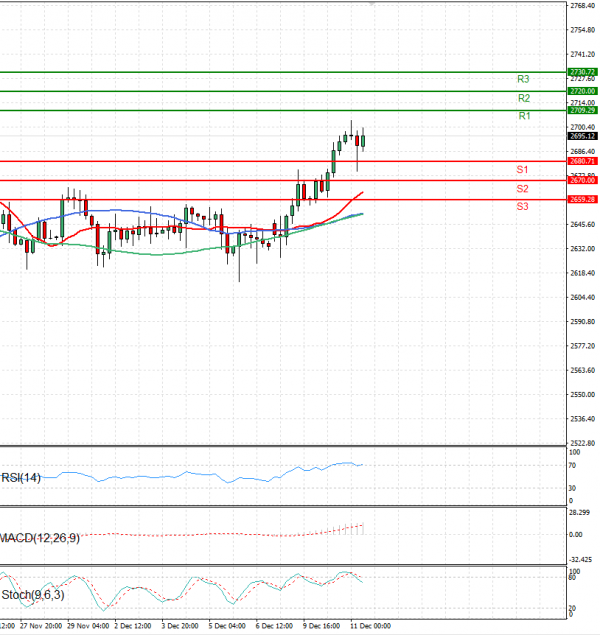
Task: Click the R1 resistance label
Action: click(524, 116)
